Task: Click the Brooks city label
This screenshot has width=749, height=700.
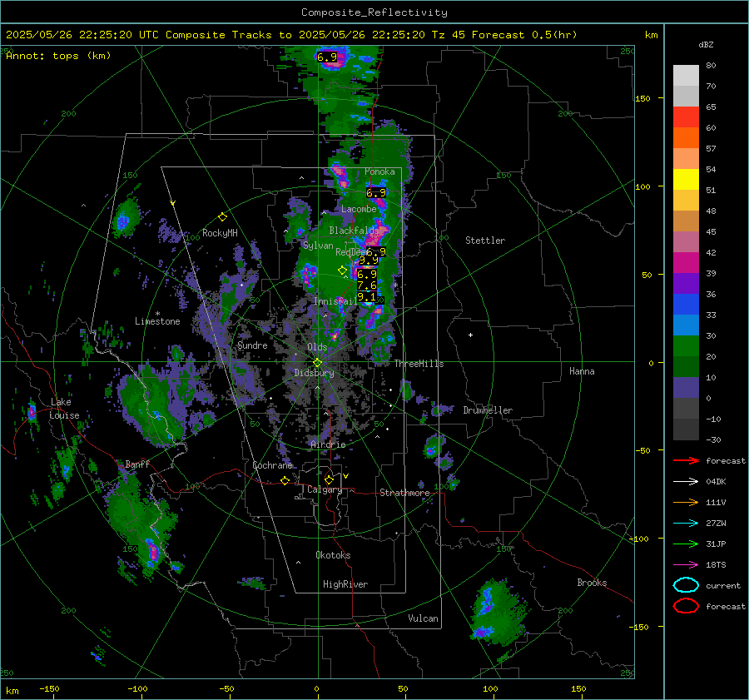Action: coord(592,583)
